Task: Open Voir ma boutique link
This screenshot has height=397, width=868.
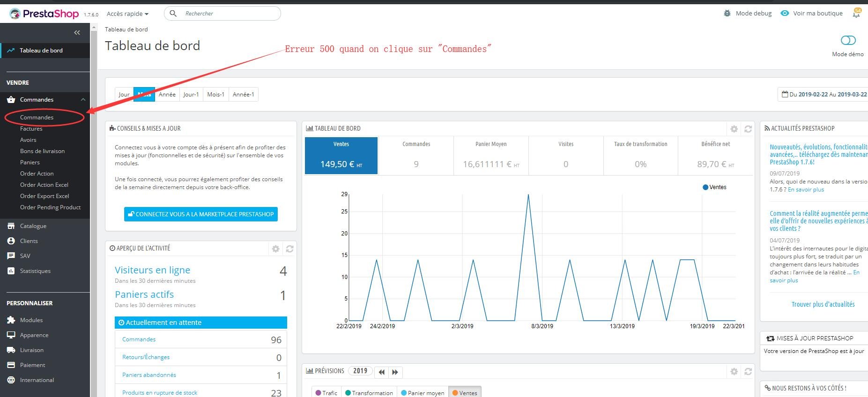Action: [x=818, y=13]
